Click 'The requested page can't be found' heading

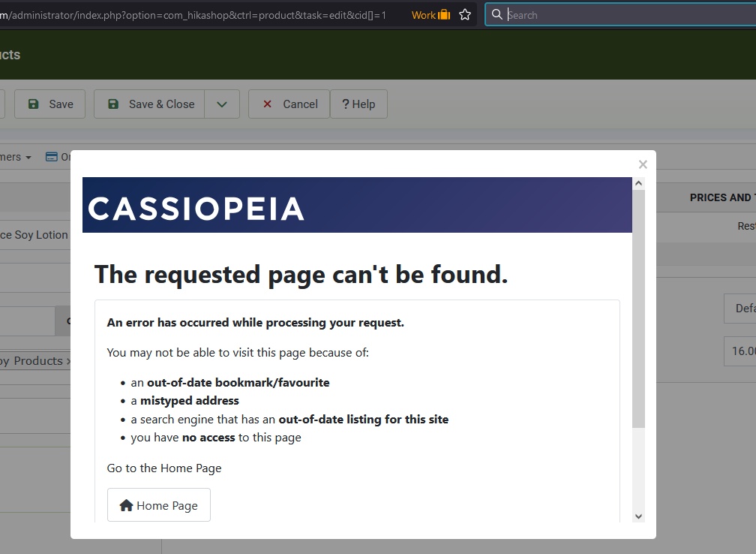(x=301, y=275)
